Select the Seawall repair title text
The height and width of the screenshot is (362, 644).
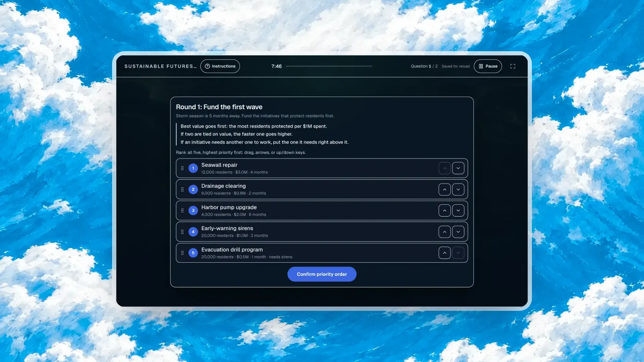click(219, 165)
